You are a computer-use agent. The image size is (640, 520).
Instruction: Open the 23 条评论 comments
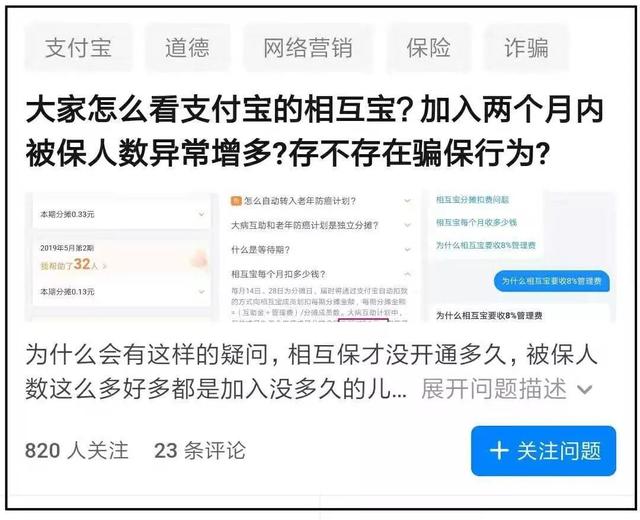coord(200,451)
